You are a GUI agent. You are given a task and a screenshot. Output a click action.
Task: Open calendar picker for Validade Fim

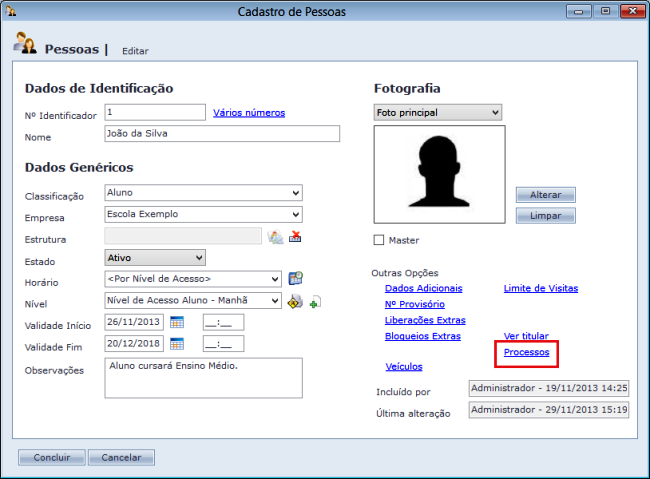click(177, 343)
